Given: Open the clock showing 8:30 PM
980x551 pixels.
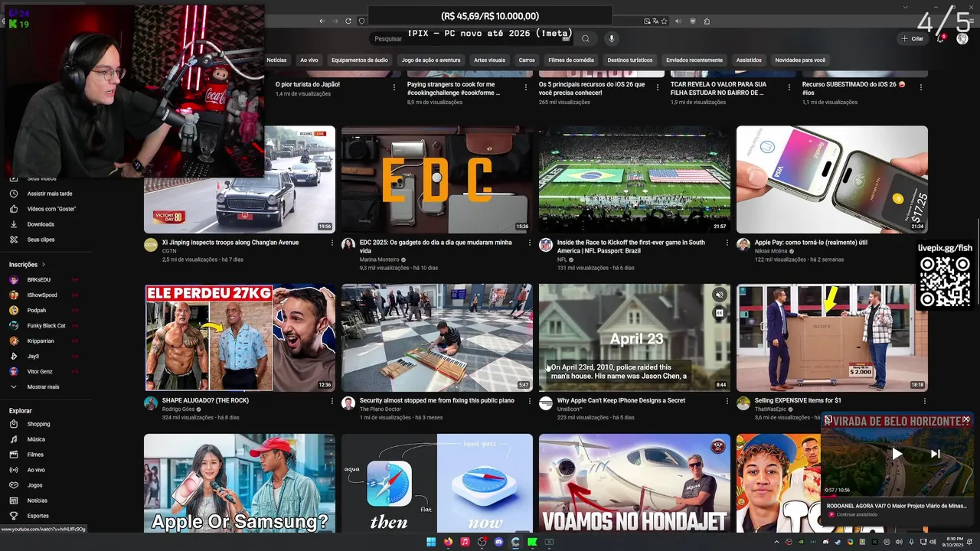Looking at the screenshot, I should point(955,542).
